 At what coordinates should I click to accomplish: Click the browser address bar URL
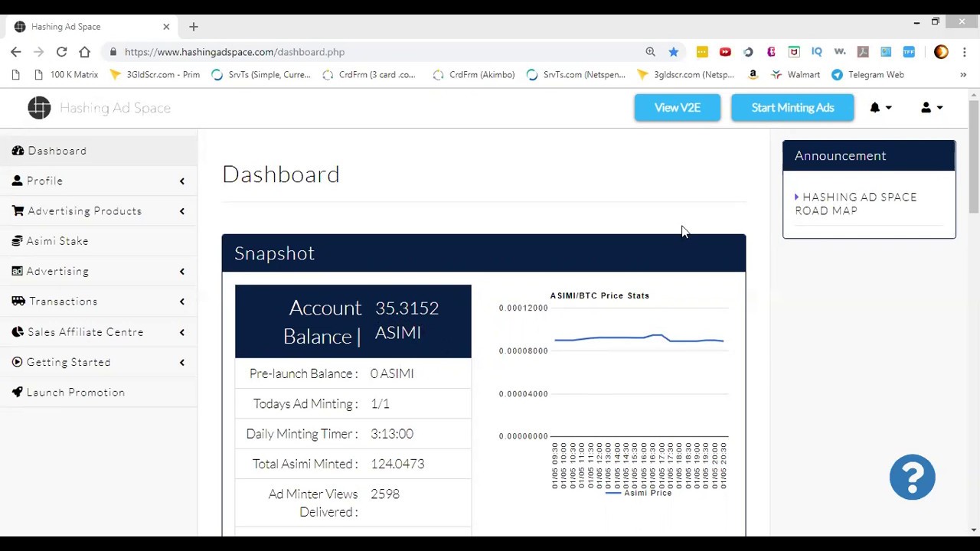pos(234,52)
